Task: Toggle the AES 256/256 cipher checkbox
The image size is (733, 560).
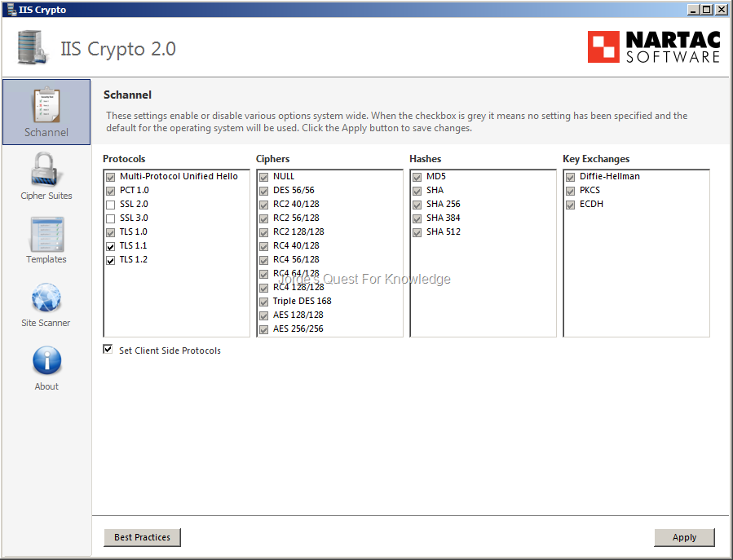Action: point(263,329)
